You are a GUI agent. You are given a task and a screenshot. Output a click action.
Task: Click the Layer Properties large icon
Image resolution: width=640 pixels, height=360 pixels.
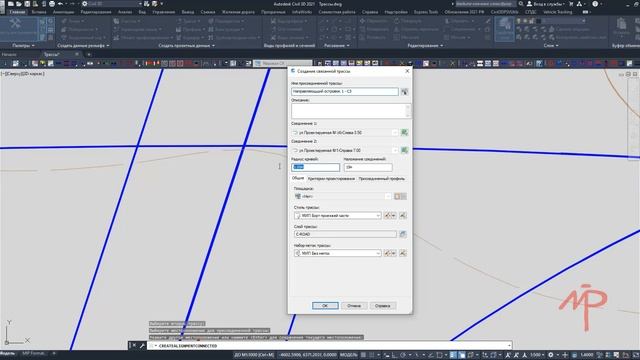pyautogui.click(x=504, y=29)
